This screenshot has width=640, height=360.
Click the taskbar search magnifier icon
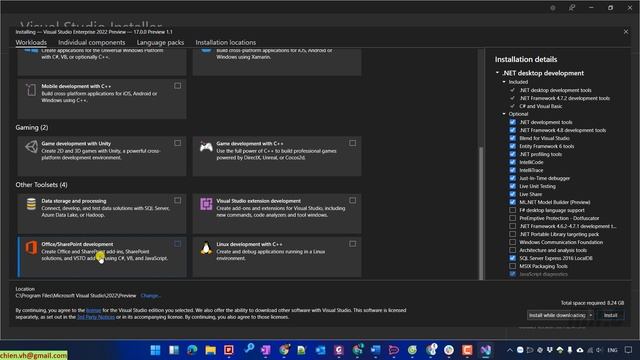[249, 348]
